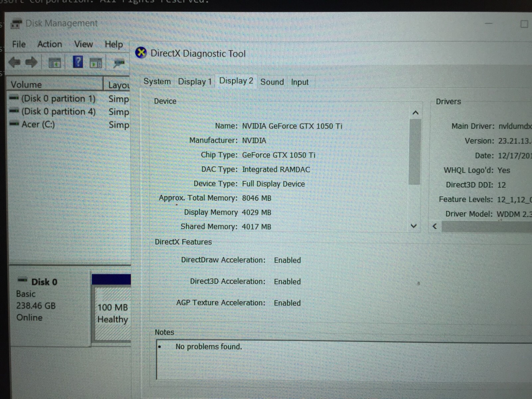The width and height of the screenshot is (532, 399).
Task: Select the 100 MB Healthy partition block
Action: point(113,314)
